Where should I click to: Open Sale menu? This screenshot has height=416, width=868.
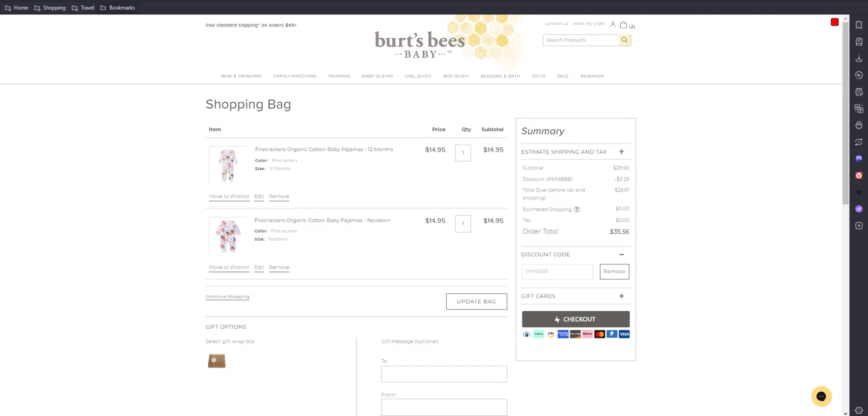coord(562,76)
